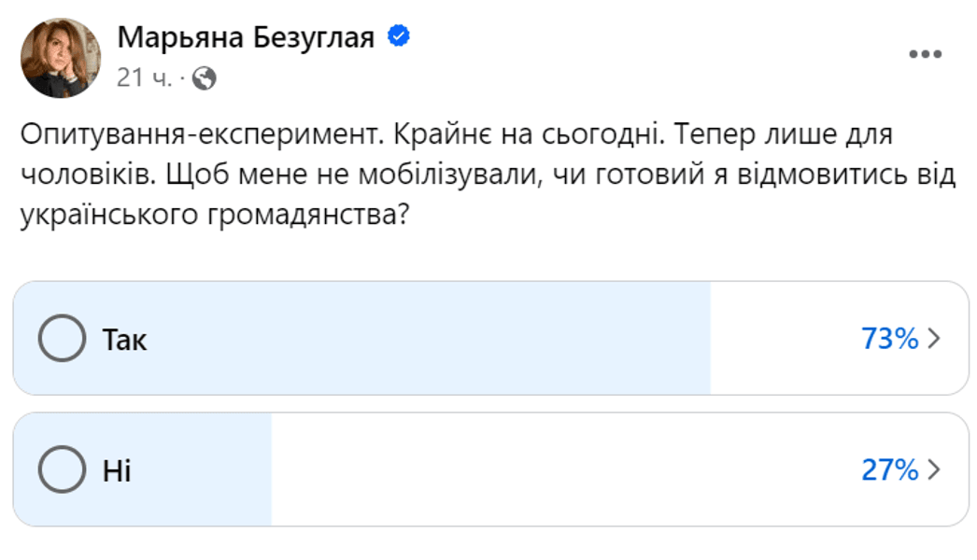
Task: Select the "Так" radio button
Action: click(62, 339)
